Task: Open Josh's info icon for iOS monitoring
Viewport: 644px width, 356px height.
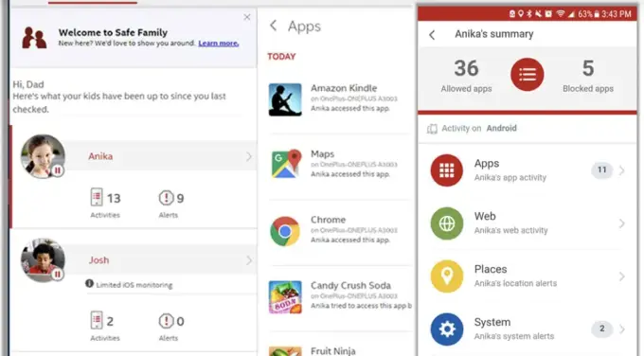Action: tap(89, 283)
